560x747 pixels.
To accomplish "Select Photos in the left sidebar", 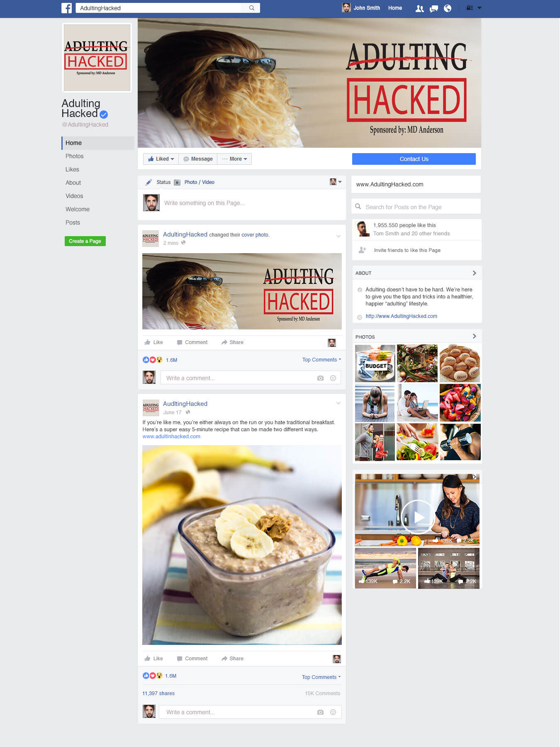I will pos(75,156).
